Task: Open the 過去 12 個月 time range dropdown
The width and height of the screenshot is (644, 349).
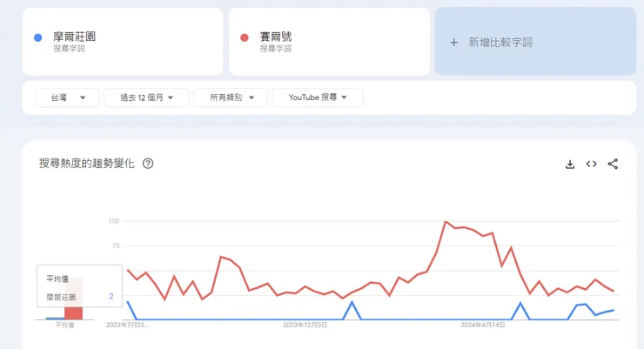Action: tap(145, 97)
